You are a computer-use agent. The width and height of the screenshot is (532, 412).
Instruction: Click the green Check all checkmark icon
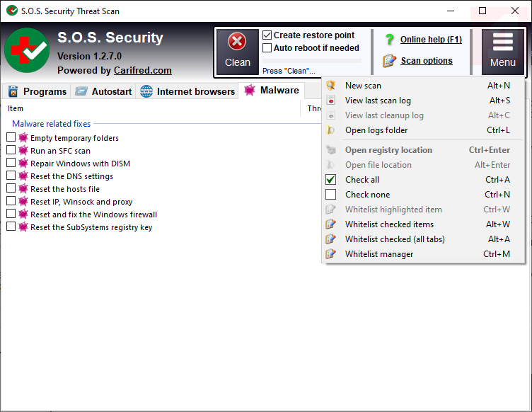(x=331, y=180)
